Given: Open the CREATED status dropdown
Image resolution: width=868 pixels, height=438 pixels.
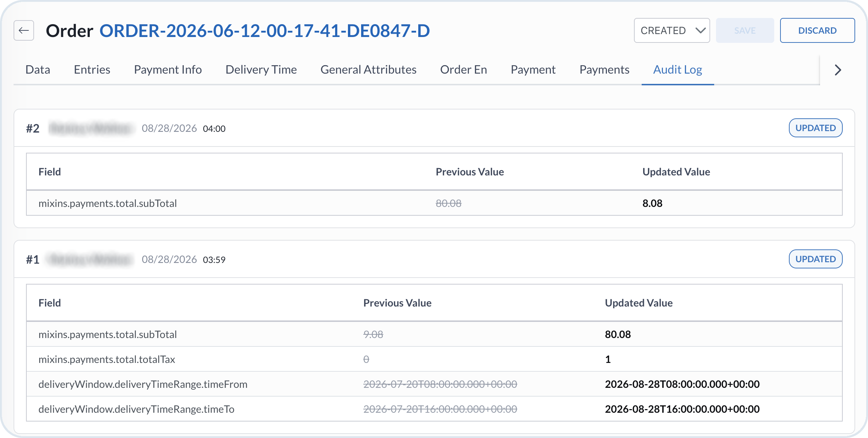Looking at the screenshot, I should click(x=672, y=30).
